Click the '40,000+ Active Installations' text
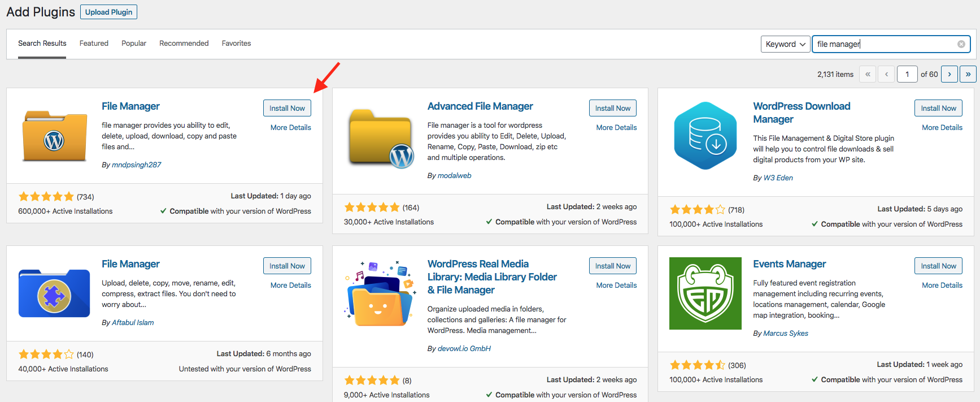Screen dimensions: 980x402 (x=63, y=369)
